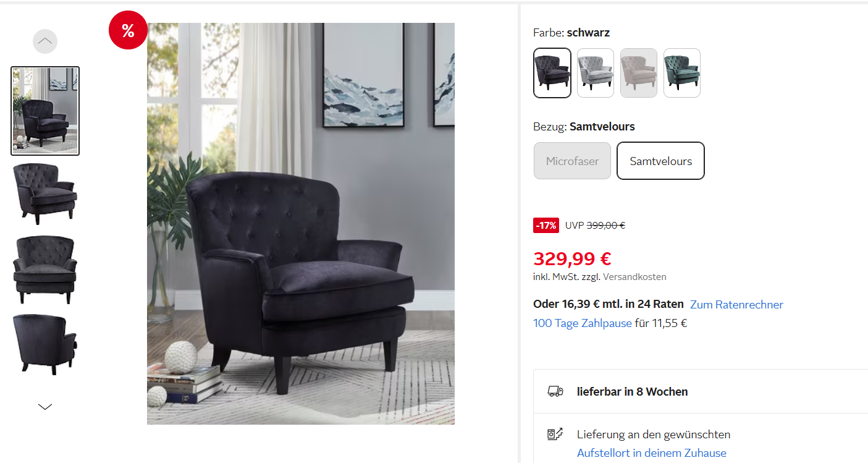Viewport: 868px width, 463px height.
Task: Select the green chair color
Action: coord(682,73)
